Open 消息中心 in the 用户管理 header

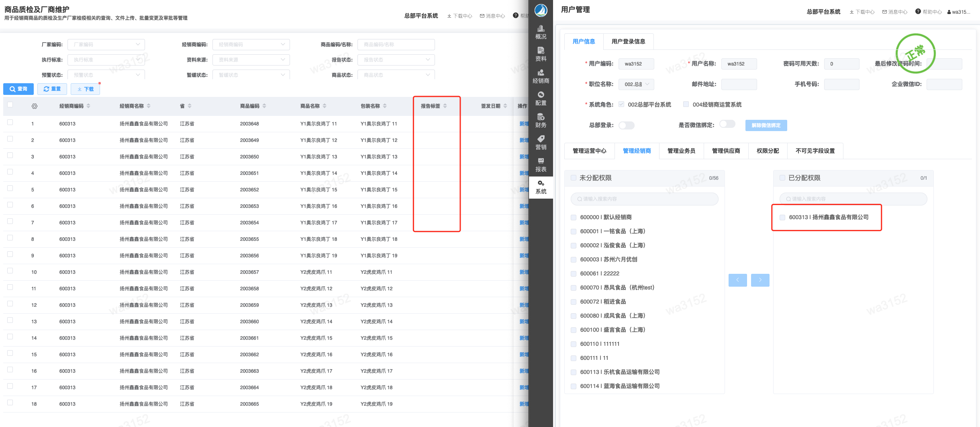coord(895,12)
